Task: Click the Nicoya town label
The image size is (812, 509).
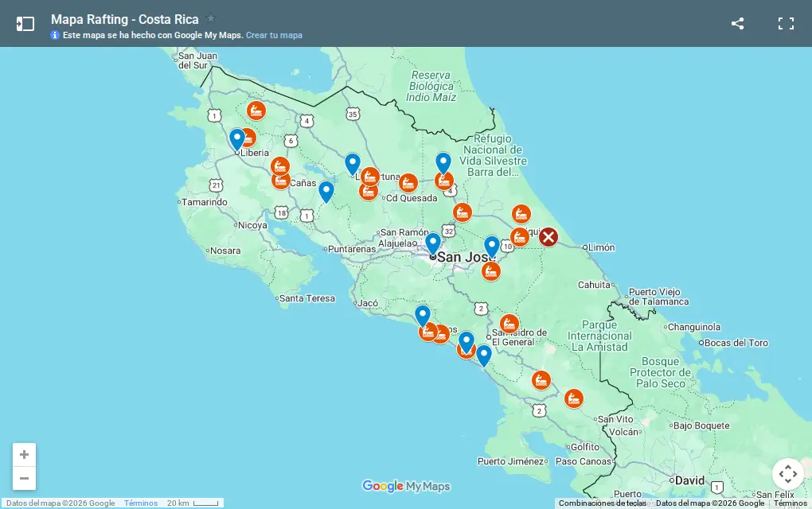Action: pos(252,225)
